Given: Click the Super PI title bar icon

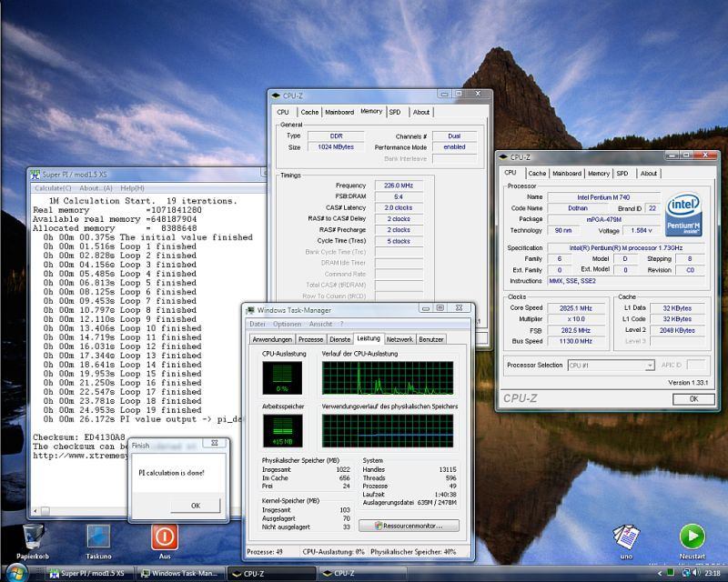Looking at the screenshot, I should [35, 175].
